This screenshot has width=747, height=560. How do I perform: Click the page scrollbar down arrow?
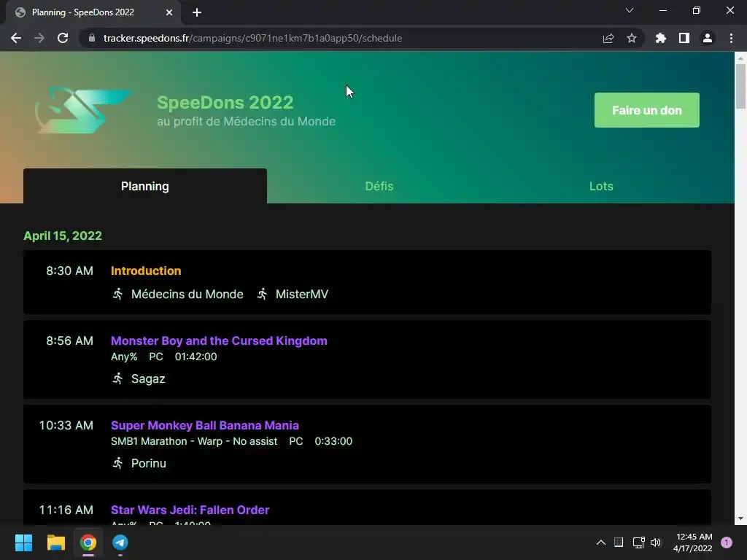tap(740, 518)
